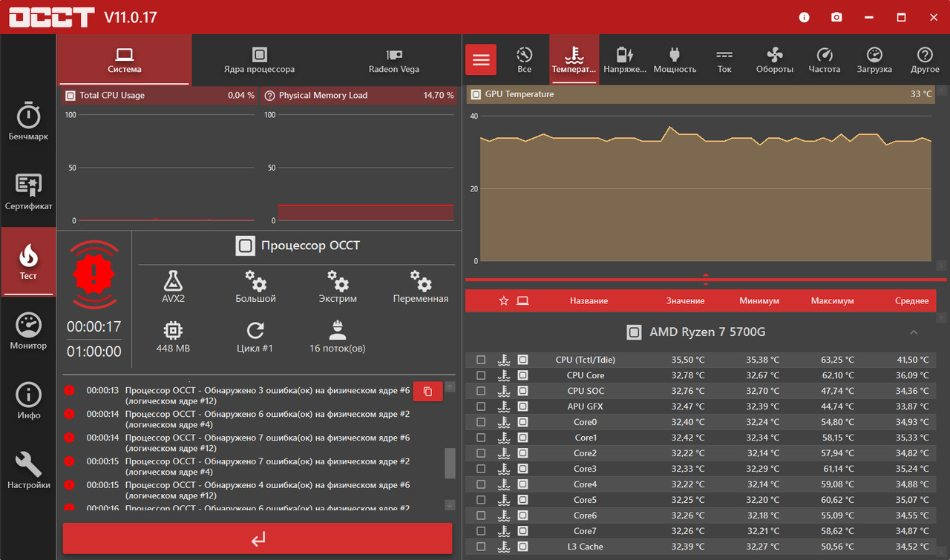
Task: Click the scroll-down arrow beside the GPU graph
Action: point(941,266)
